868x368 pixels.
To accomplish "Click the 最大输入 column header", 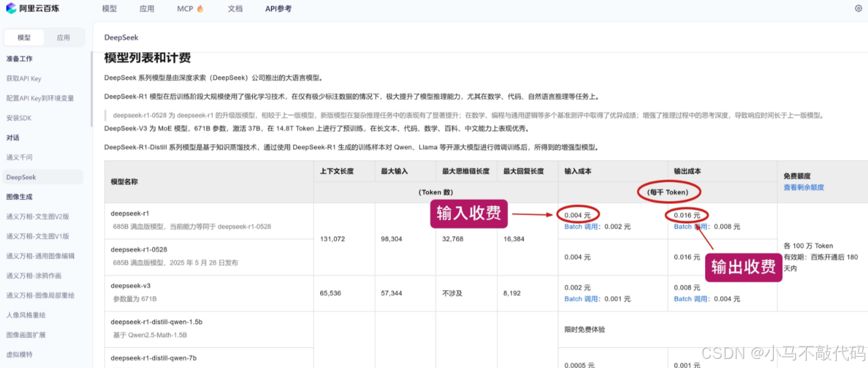I will point(395,171).
